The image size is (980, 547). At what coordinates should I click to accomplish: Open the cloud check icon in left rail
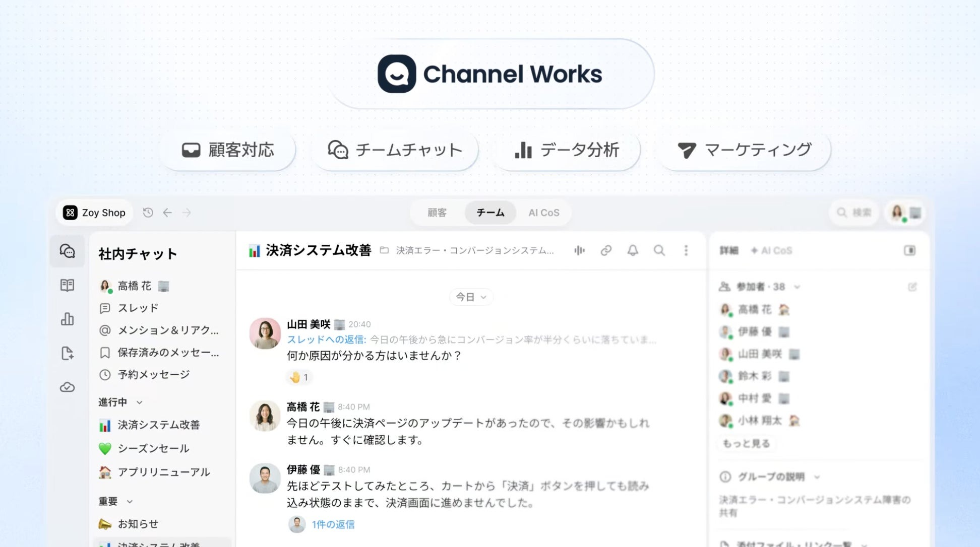pyautogui.click(x=67, y=387)
